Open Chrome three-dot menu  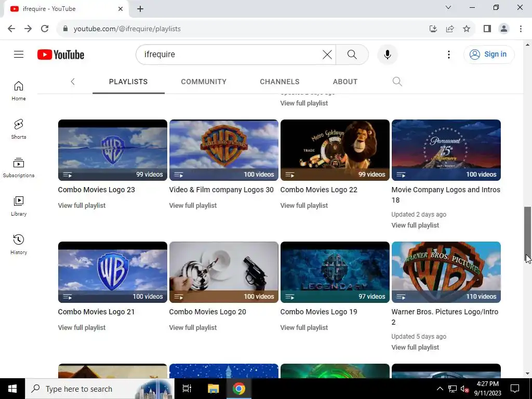pyautogui.click(x=521, y=29)
